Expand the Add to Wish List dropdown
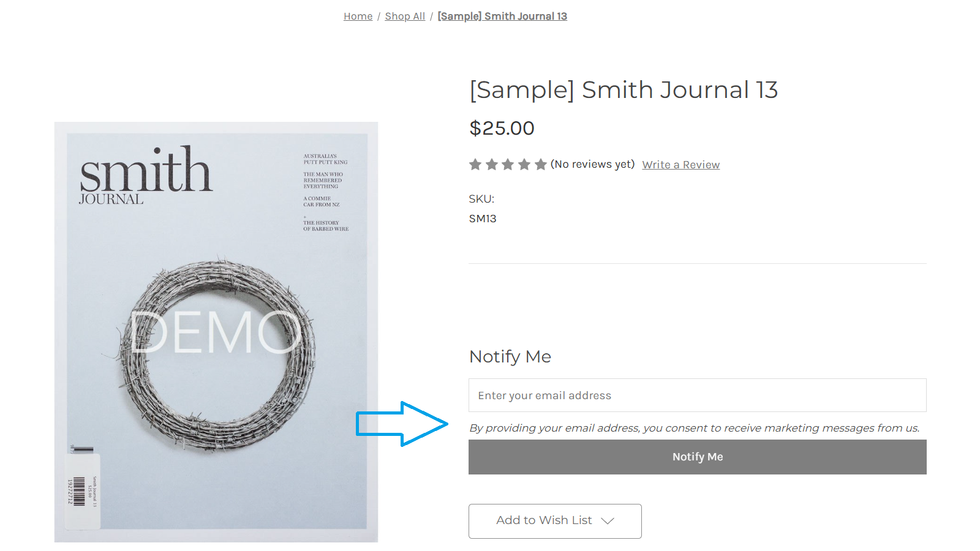Image resolution: width=980 pixels, height=551 pixels. 608,521
